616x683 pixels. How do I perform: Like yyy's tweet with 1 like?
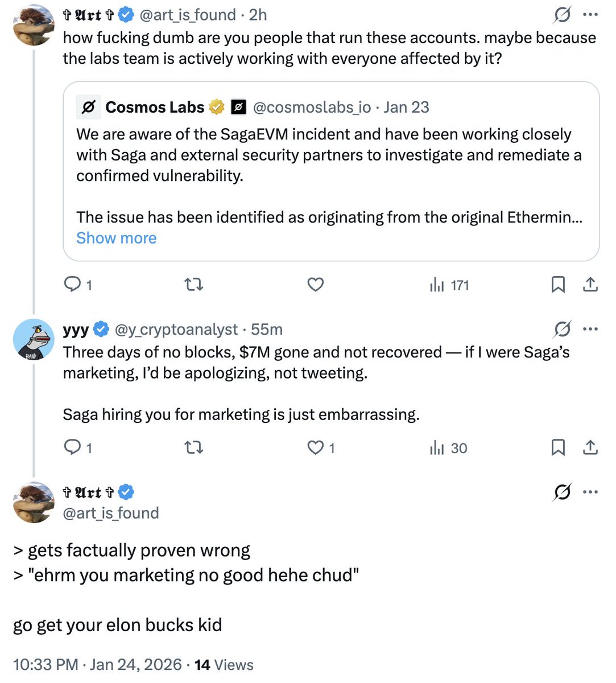(316, 447)
